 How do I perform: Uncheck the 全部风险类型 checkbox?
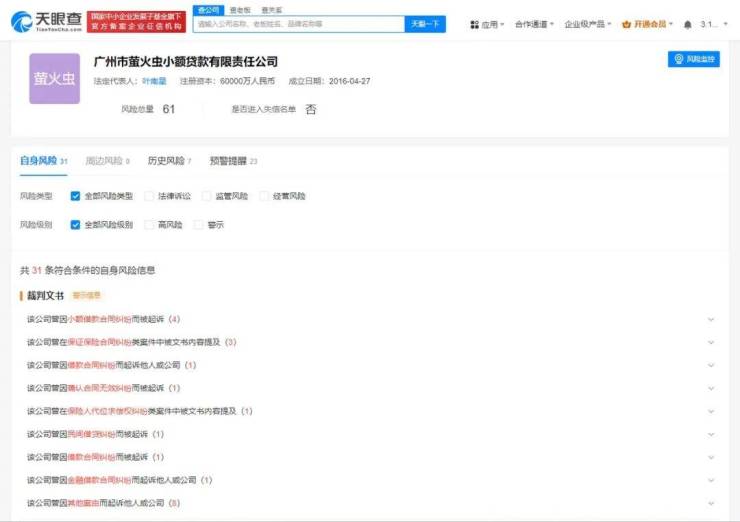point(75,196)
